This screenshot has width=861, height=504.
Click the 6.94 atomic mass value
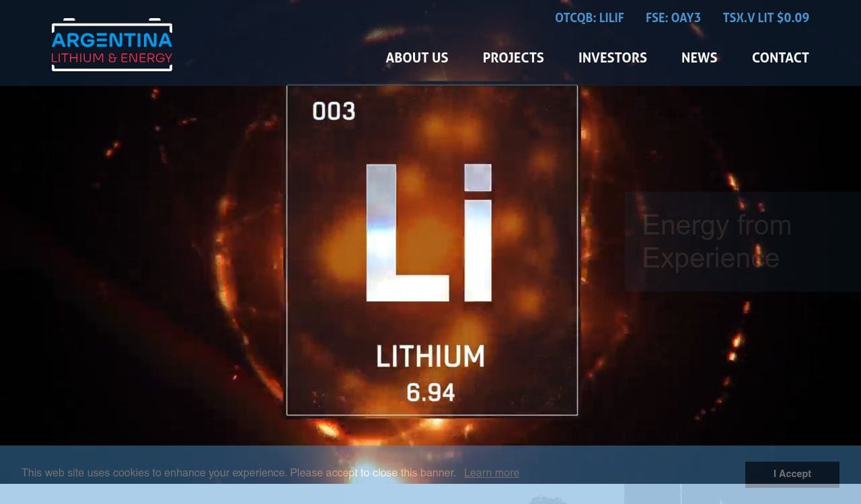point(430,392)
